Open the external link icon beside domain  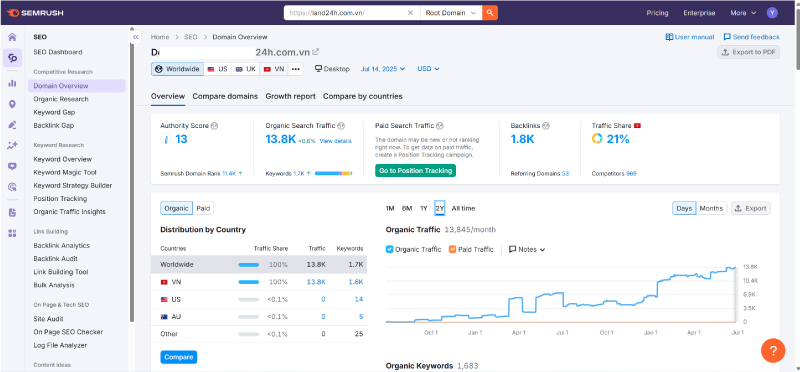tap(316, 52)
